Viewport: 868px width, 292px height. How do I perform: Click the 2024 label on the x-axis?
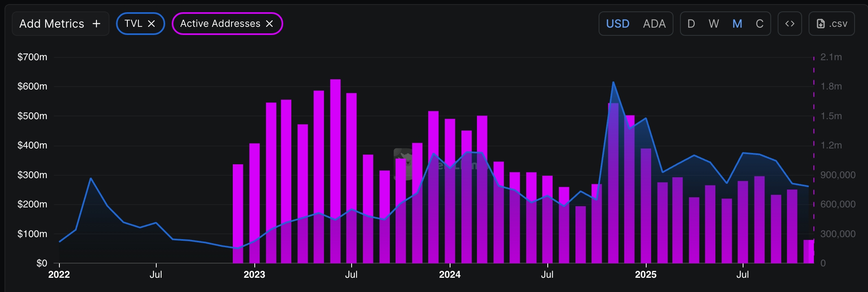coord(450,275)
